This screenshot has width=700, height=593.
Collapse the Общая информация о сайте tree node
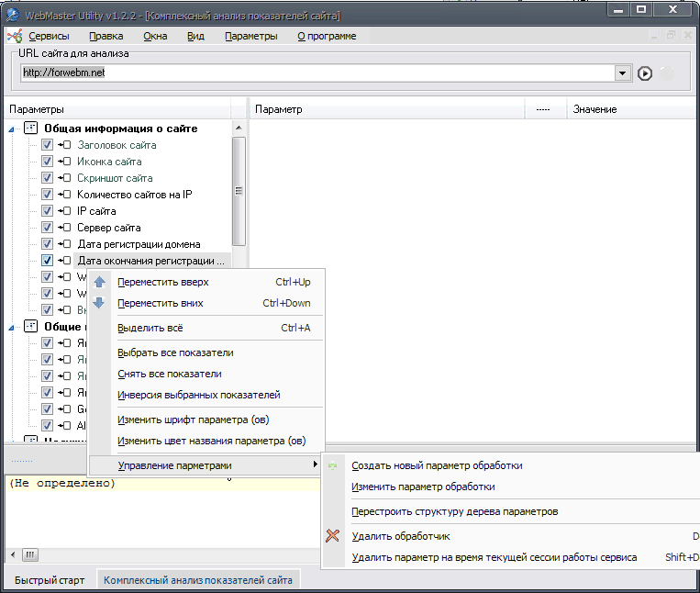pyautogui.click(x=11, y=129)
